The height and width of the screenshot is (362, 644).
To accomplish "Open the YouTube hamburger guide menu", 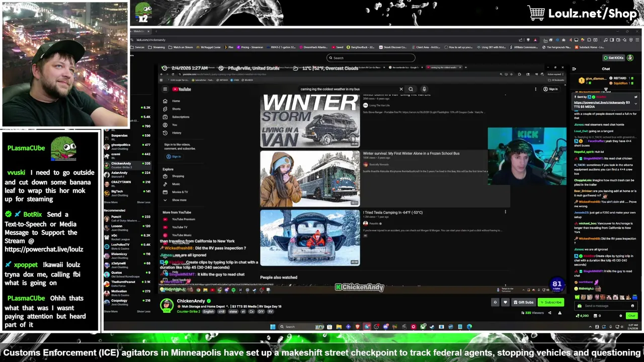I will pyautogui.click(x=165, y=89).
